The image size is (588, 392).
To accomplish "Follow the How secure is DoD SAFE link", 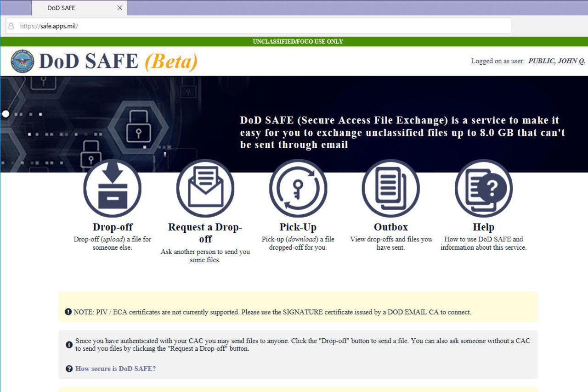I will tap(115, 369).
